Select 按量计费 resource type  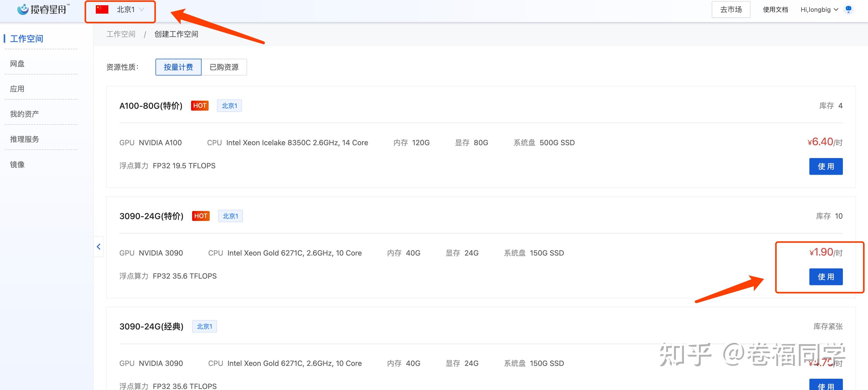pyautogui.click(x=178, y=67)
